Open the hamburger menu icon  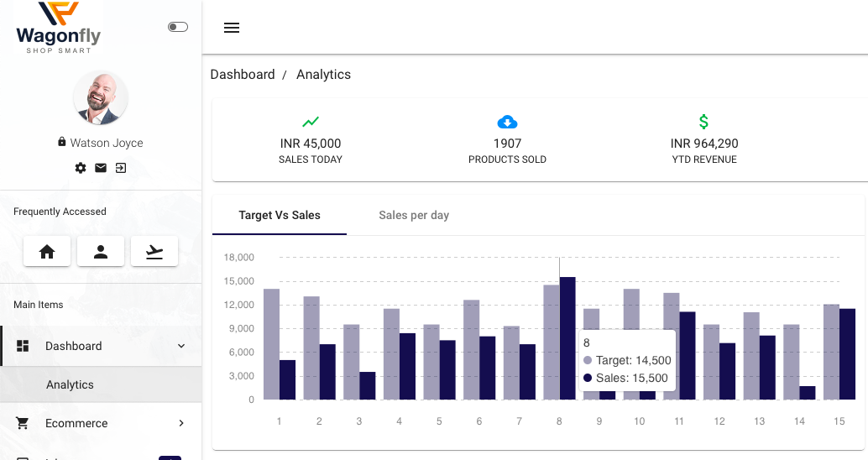[232, 28]
